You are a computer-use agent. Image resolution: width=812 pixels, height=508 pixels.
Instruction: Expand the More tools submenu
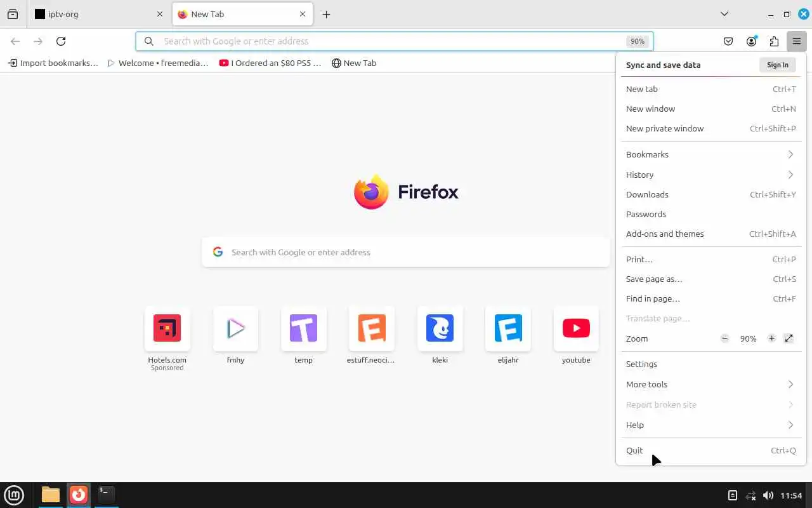(710, 385)
